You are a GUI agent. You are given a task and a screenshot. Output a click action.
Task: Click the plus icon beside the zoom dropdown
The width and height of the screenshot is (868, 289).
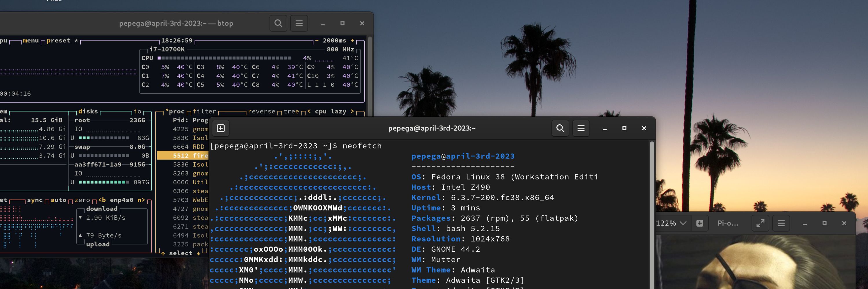pos(700,223)
